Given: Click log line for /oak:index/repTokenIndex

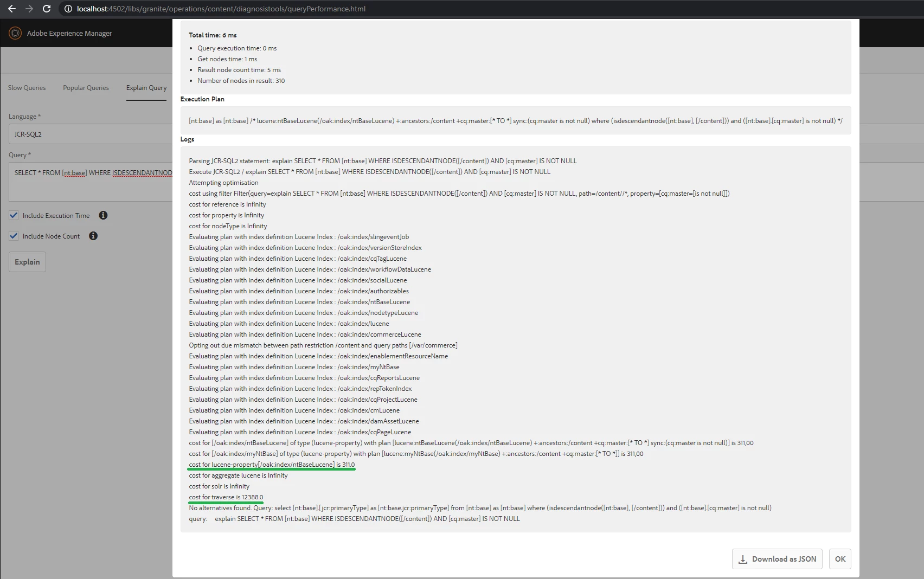Looking at the screenshot, I should click(x=300, y=389).
